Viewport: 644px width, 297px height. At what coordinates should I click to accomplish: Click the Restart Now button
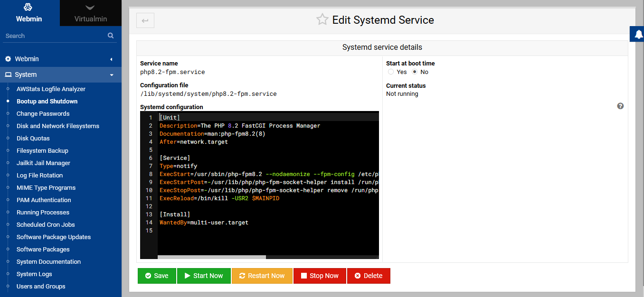pyautogui.click(x=262, y=276)
